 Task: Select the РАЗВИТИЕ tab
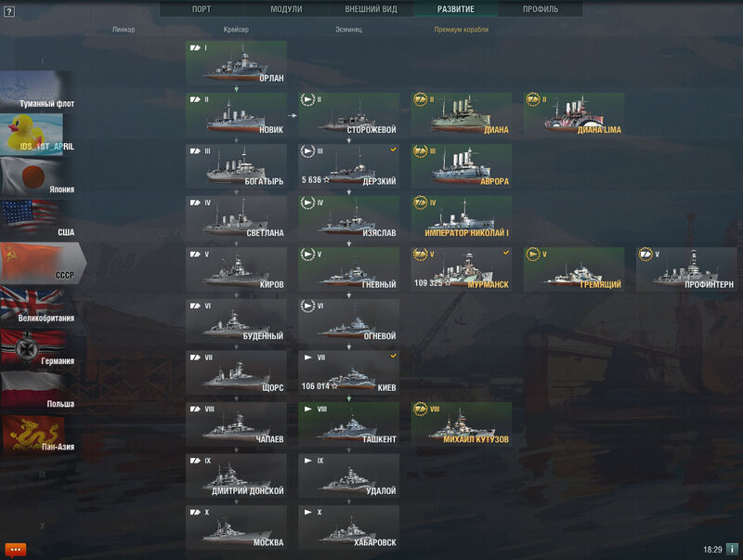tap(456, 9)
